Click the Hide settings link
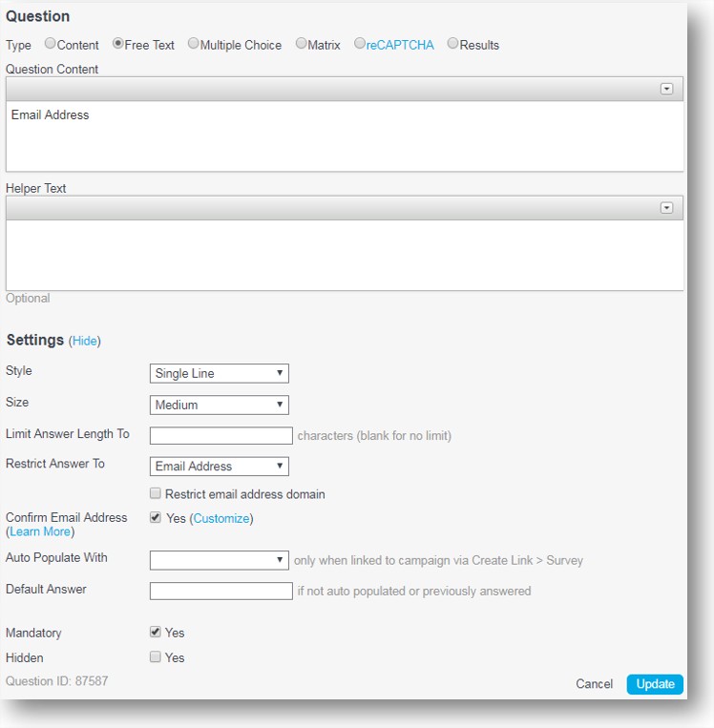The width and height of the screenshot is (714, 728). pos(85,341)
